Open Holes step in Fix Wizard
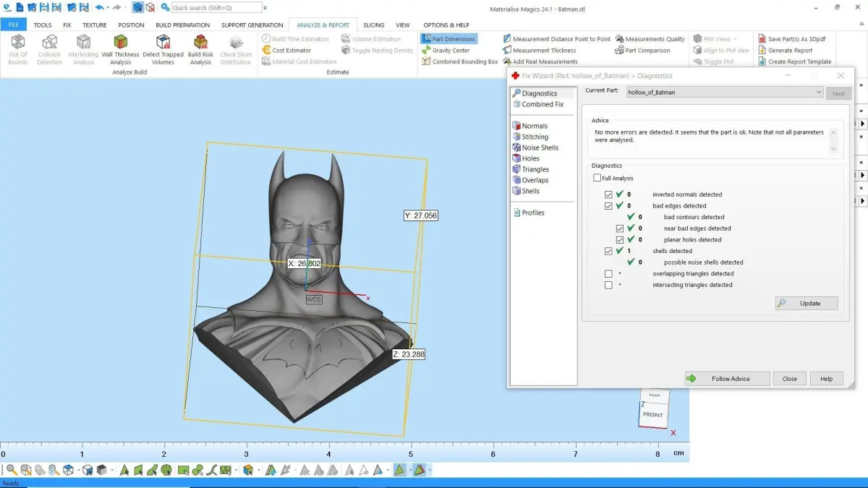Viewport: 868px width, 488px height. pyautogui.click(x=525, y=158)
